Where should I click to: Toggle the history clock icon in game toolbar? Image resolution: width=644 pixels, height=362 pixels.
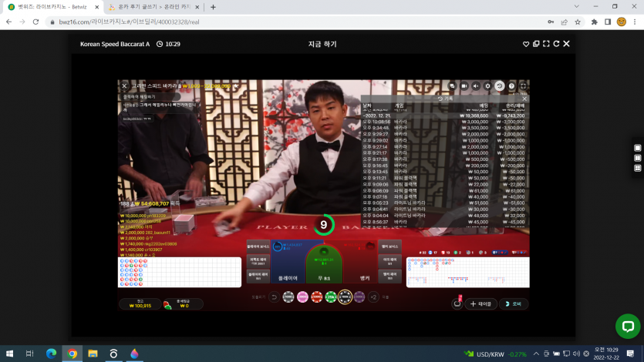click(500, 86)
